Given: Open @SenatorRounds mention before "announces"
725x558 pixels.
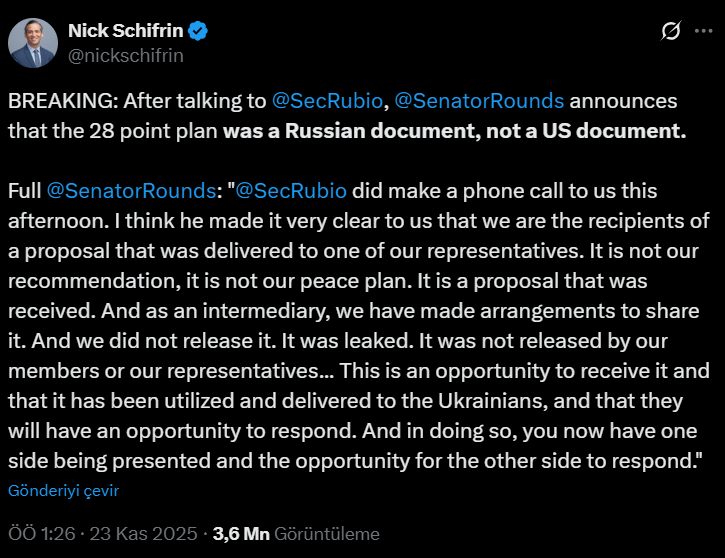Looking at the screenshot, I should [x=480, y=101].
